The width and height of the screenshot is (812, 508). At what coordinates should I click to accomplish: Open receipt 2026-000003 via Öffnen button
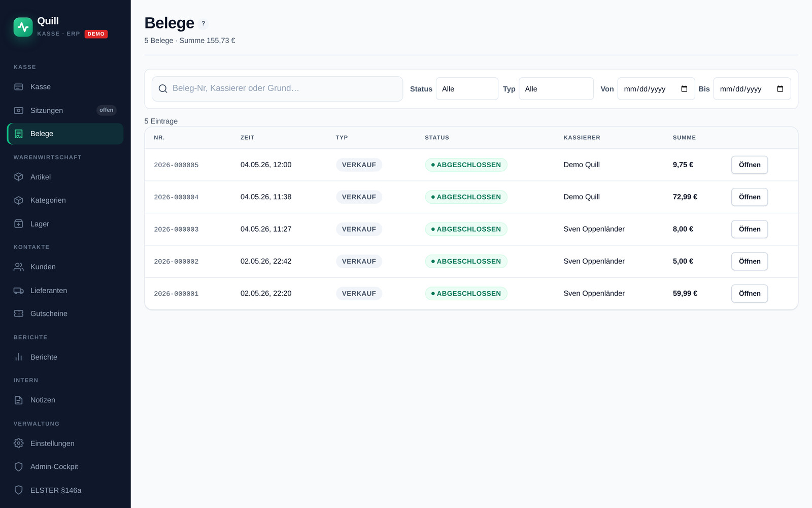pos(750,229)
